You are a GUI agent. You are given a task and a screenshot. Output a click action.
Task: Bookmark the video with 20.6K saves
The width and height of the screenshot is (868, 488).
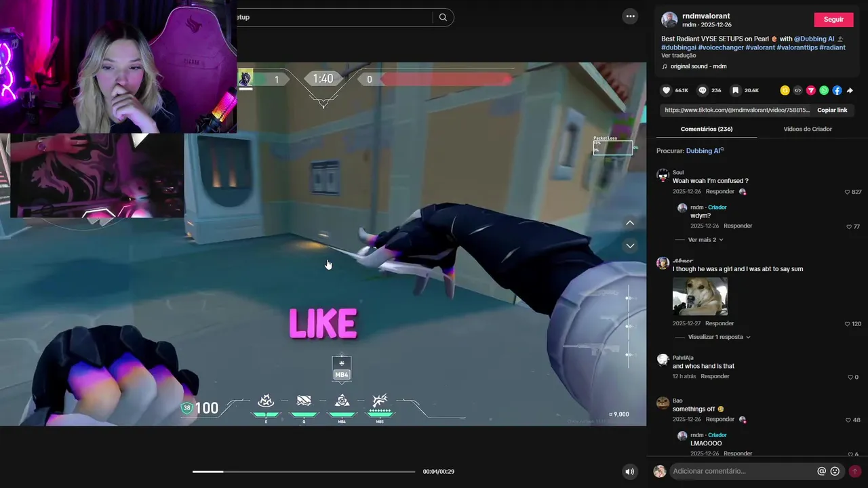(735, 90)
